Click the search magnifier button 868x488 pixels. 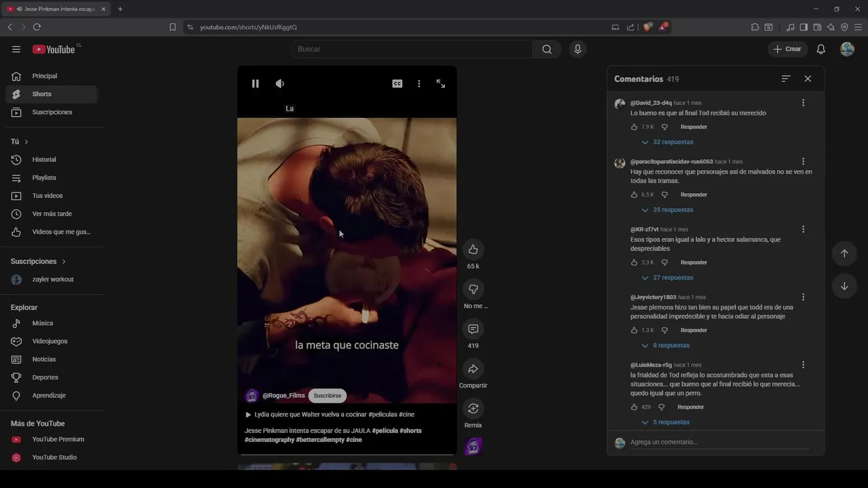(547, 49)
